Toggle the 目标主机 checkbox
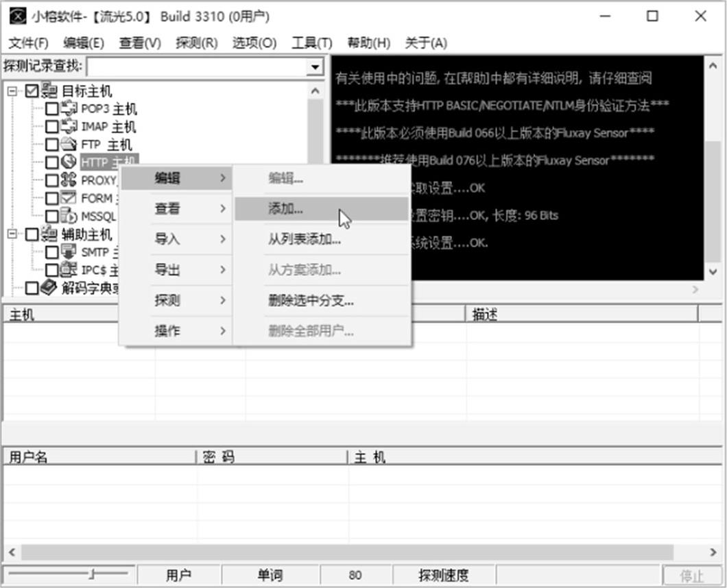The width and height of the screenshot is (727, 588). [32, 91]
